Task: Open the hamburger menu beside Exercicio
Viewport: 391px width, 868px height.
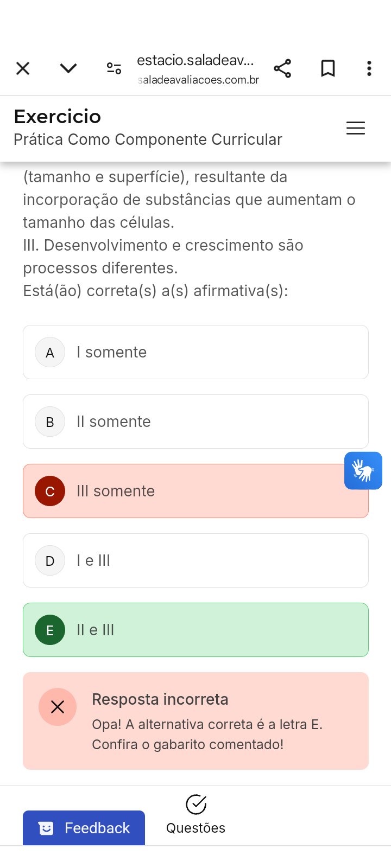Action: click(356, 128)
